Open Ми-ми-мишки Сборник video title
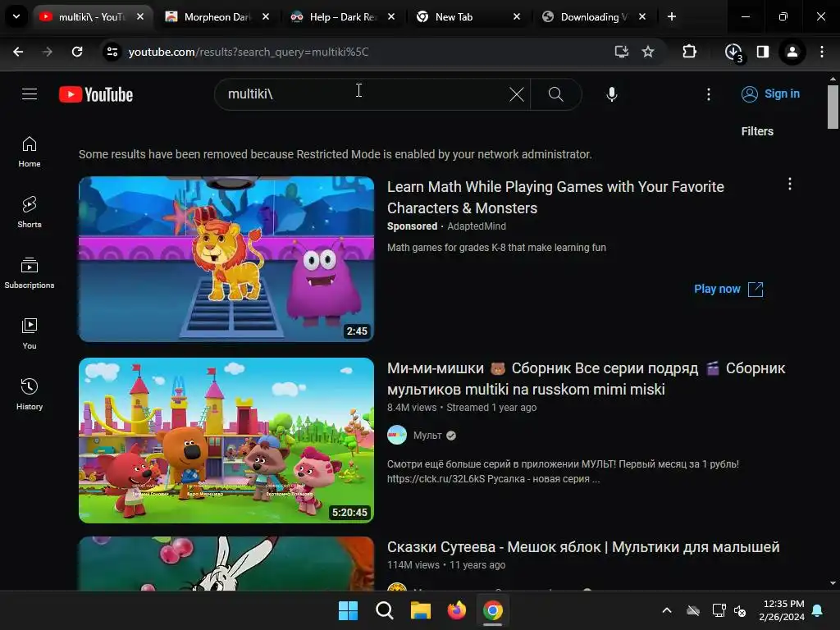The height and width of the screenshot is (630, 840). 586,379
